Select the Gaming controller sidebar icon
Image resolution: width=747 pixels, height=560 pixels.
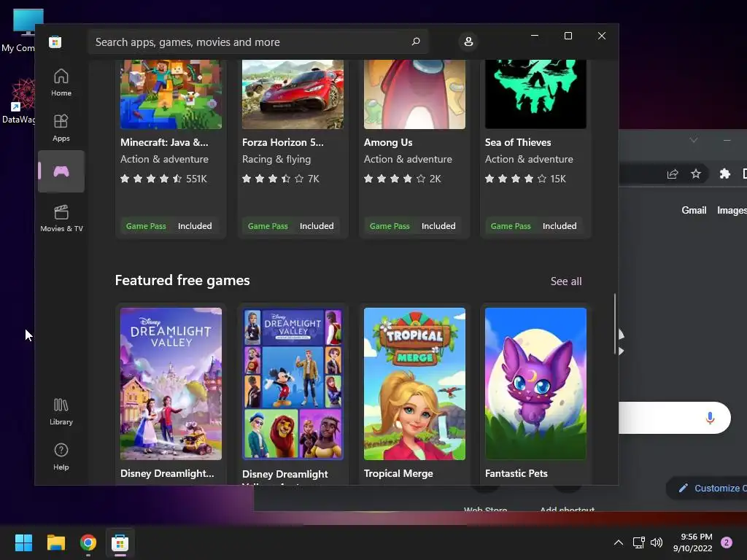[x=61, y=171]
